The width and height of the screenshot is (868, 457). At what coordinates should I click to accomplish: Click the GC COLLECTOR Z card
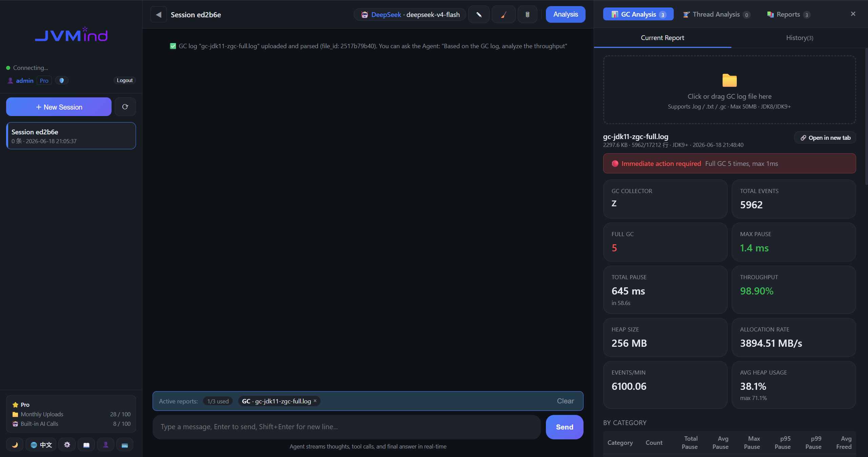pyautogui.click(x=665, y=199)
